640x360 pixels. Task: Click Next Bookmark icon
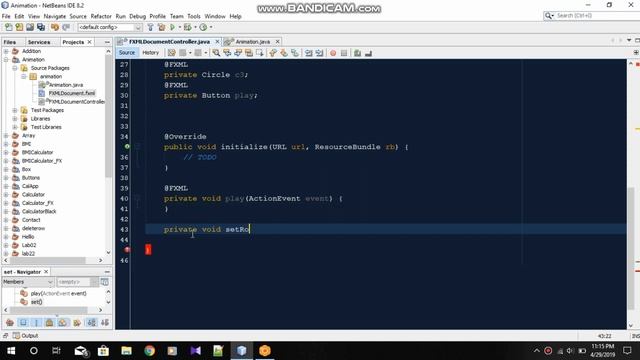(x=284, y=53)
